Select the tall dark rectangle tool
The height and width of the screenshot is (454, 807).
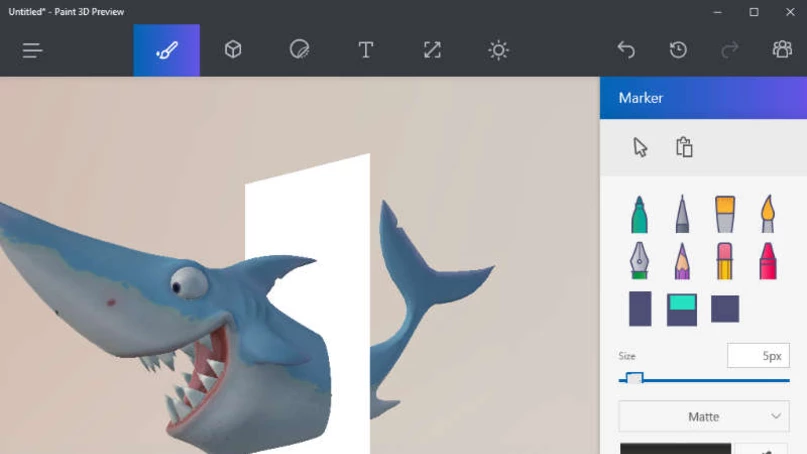click(640, 309)
